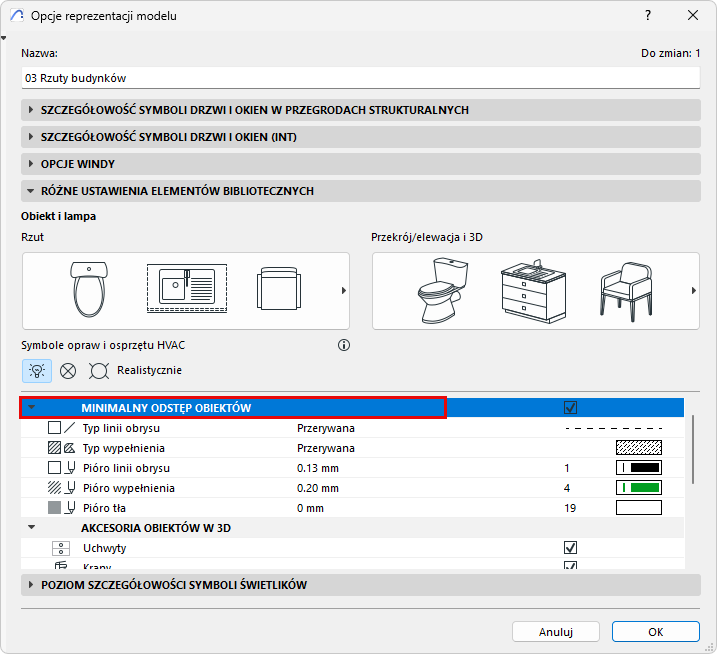Click Przerywana value in Typ linii obrysu row
The image size is (717, 654).
click(x=326, y=429)
